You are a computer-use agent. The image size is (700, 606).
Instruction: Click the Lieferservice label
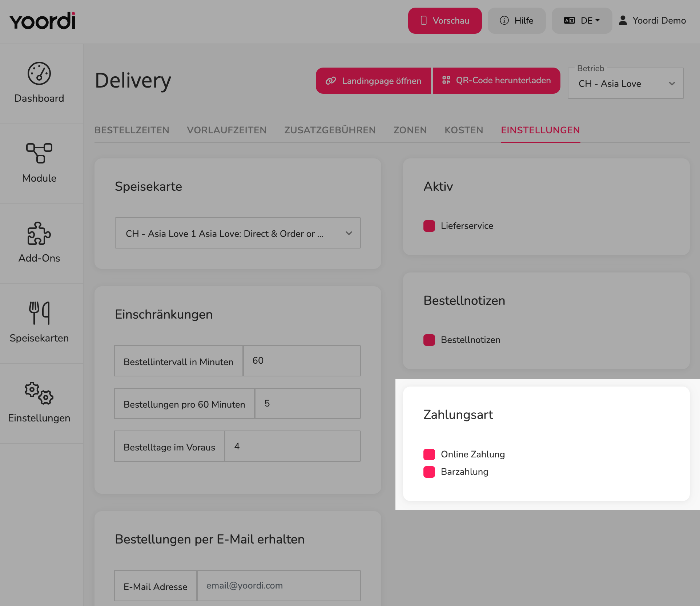(467, 226)
